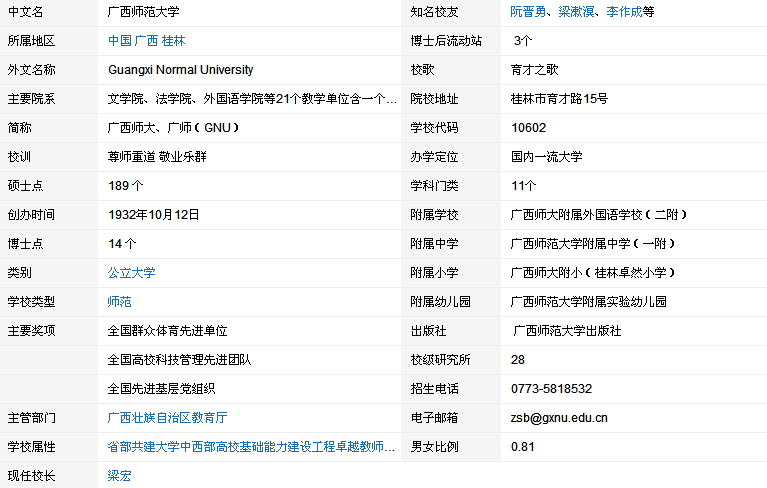Open alumnus 梁漱溟 link
This screenshot has height=488, width=767.
[576, 12]
